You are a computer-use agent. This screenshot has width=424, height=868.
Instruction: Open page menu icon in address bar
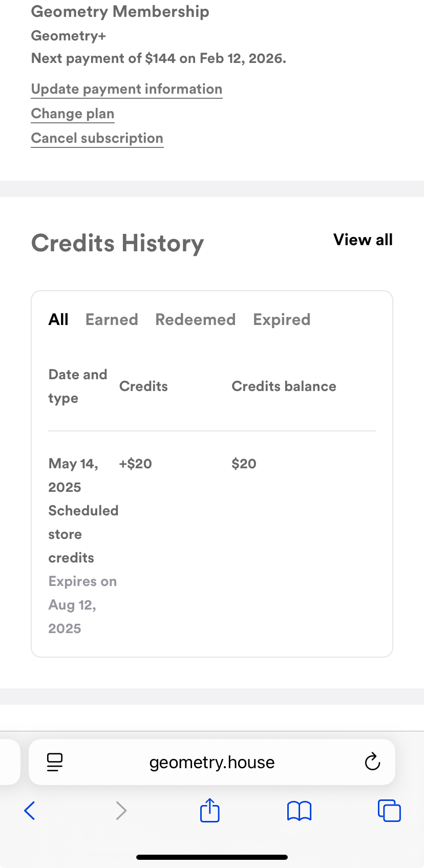point(55,762)
